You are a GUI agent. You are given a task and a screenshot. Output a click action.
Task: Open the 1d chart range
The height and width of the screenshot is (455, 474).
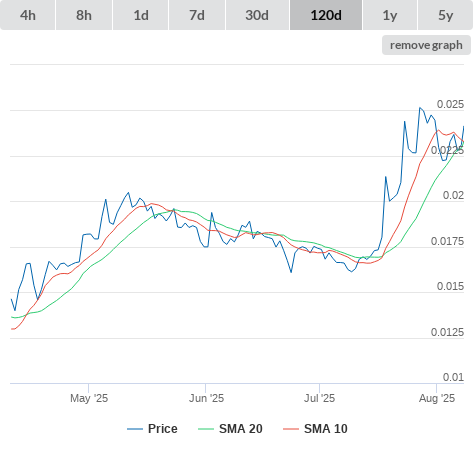point(141,15)
